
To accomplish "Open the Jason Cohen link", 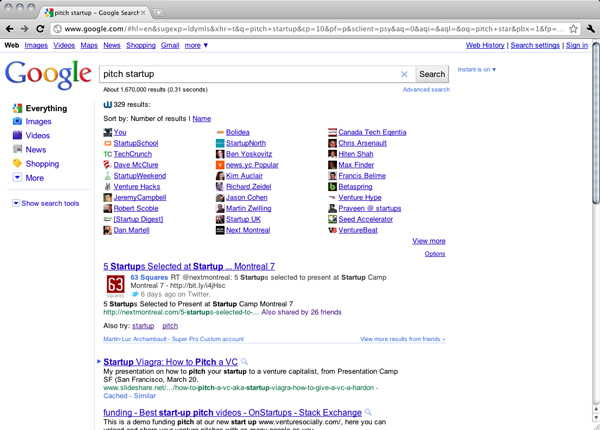I will tap(246, 198).
